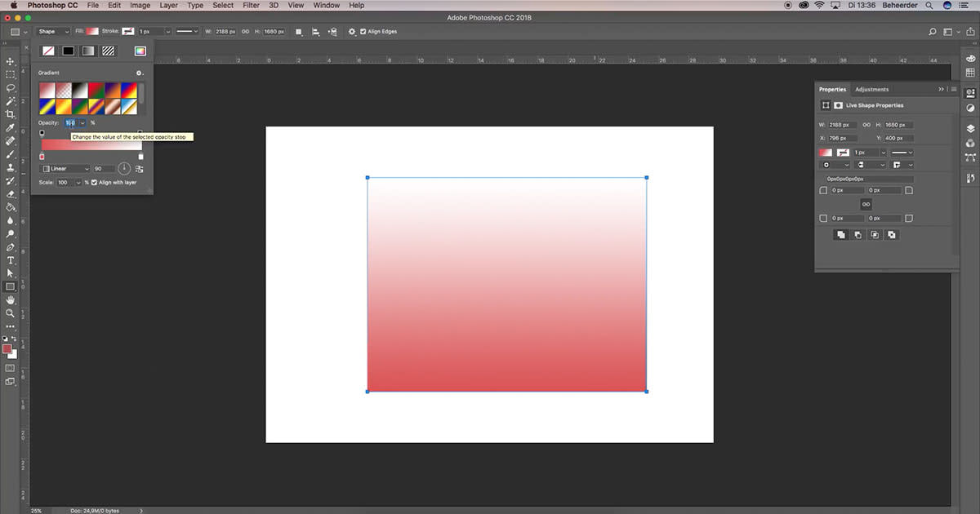The width and height of the screenshot is (980, 514).
Task: Select the red gradient color stop
Action: pos(42,155)
